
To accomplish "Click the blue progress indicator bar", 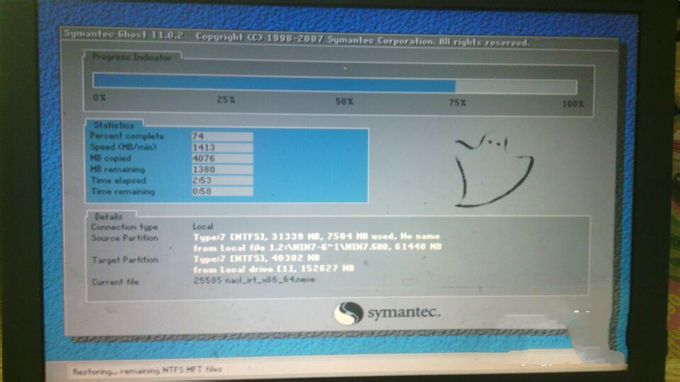I will 334,83.
